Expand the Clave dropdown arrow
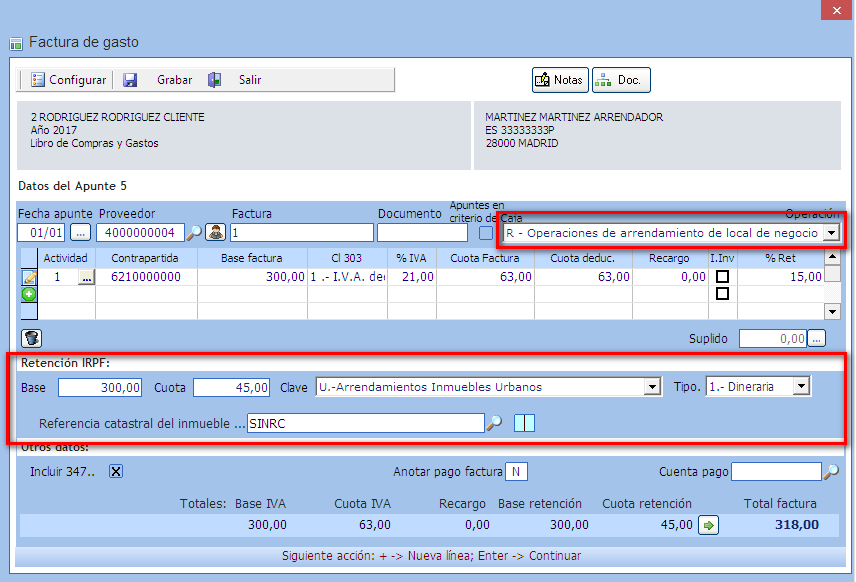 pyautogui.click(x=652, y=387)
